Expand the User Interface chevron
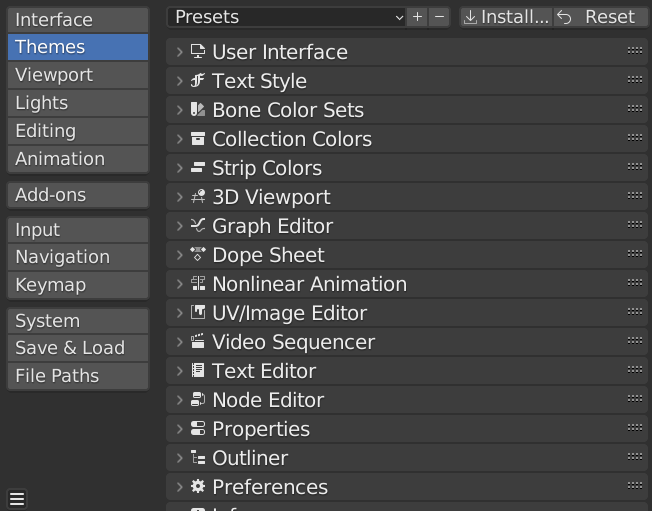Image resolution: width=652 pixels, height=511 pixels. 180,52
